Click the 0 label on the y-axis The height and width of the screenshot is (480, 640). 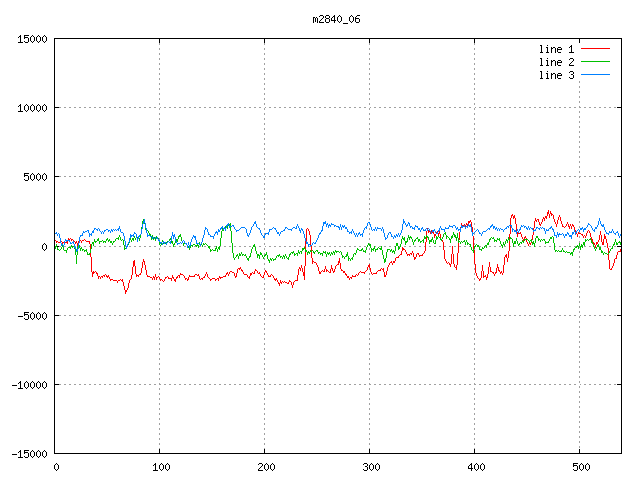[x=45, y=246]
